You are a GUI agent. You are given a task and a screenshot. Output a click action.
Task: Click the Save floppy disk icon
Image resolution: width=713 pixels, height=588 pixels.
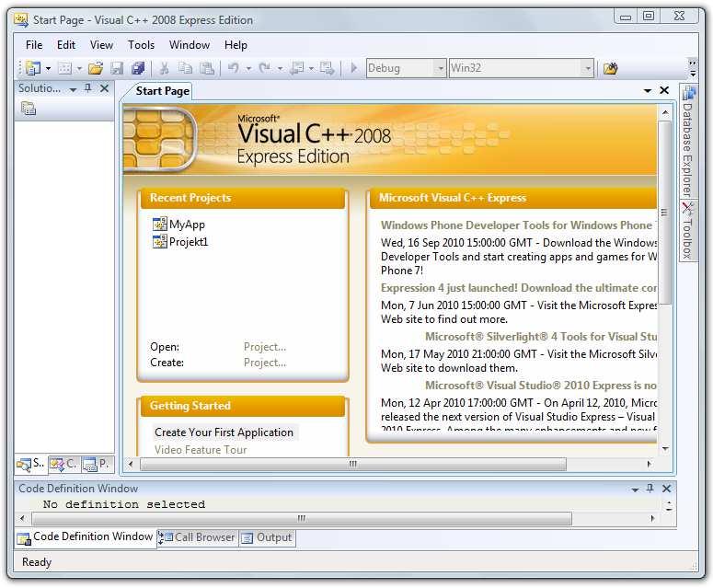[x=117, y=68]
